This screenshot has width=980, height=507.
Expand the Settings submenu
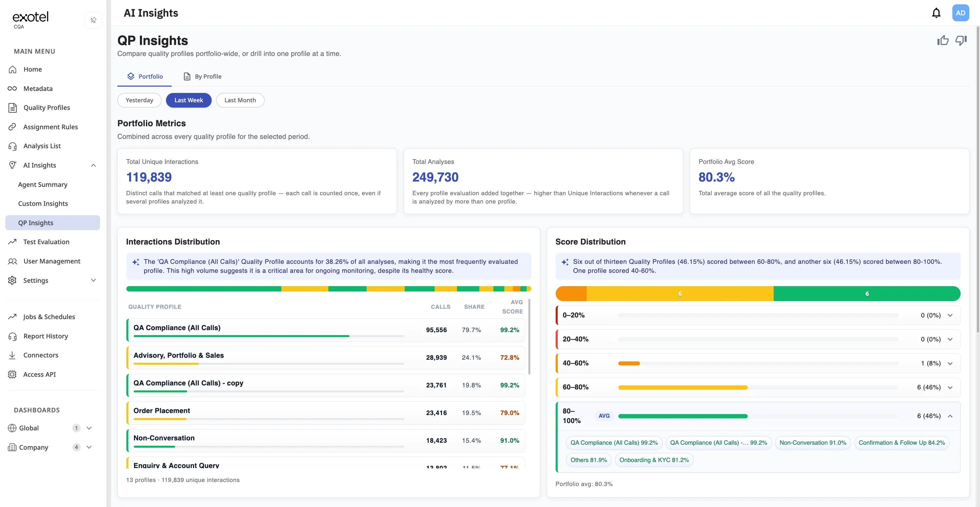93,280
